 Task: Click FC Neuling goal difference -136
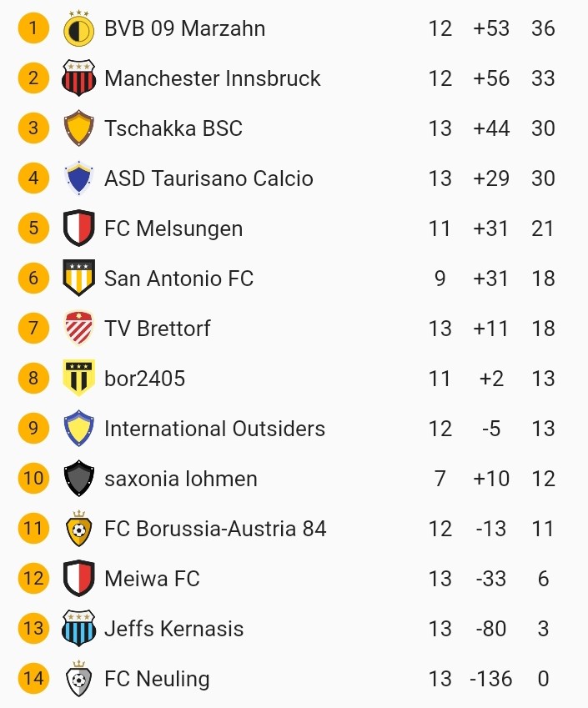click(490, 679)
